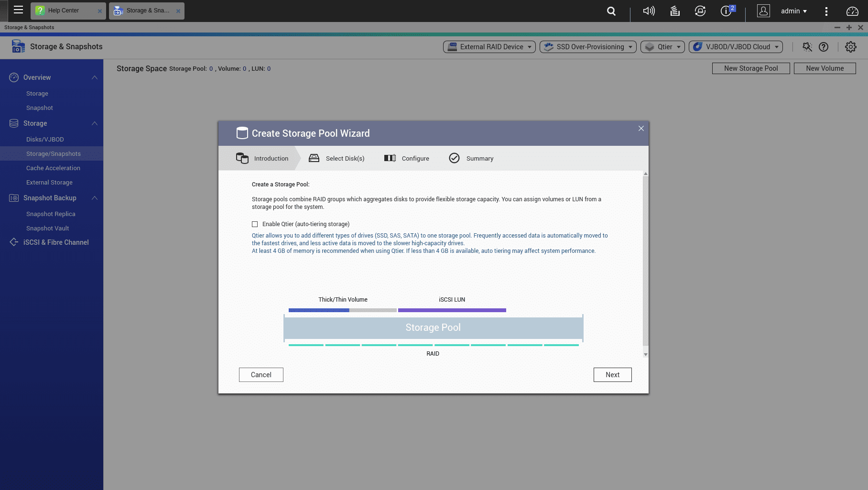Click the Select Disk(s) step icon

314,158
